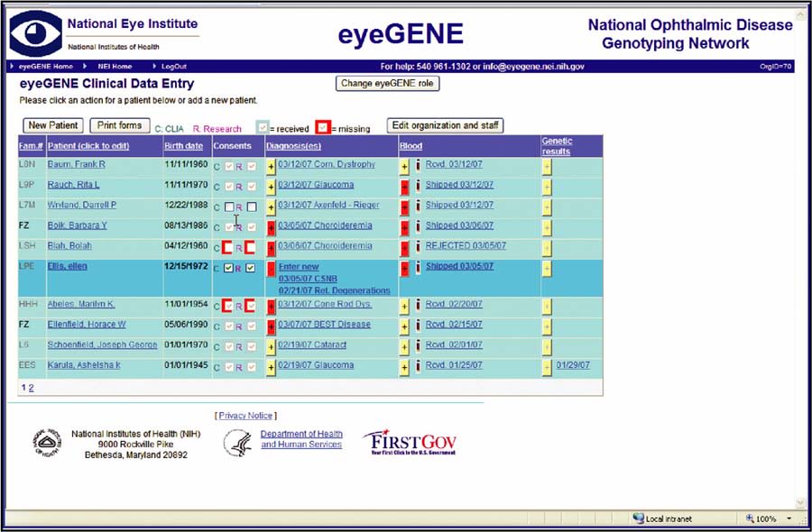This screenshot has height=532, width=812.
Task: Click the Enter new diagnosis link
Action: (x=299, y=267)
